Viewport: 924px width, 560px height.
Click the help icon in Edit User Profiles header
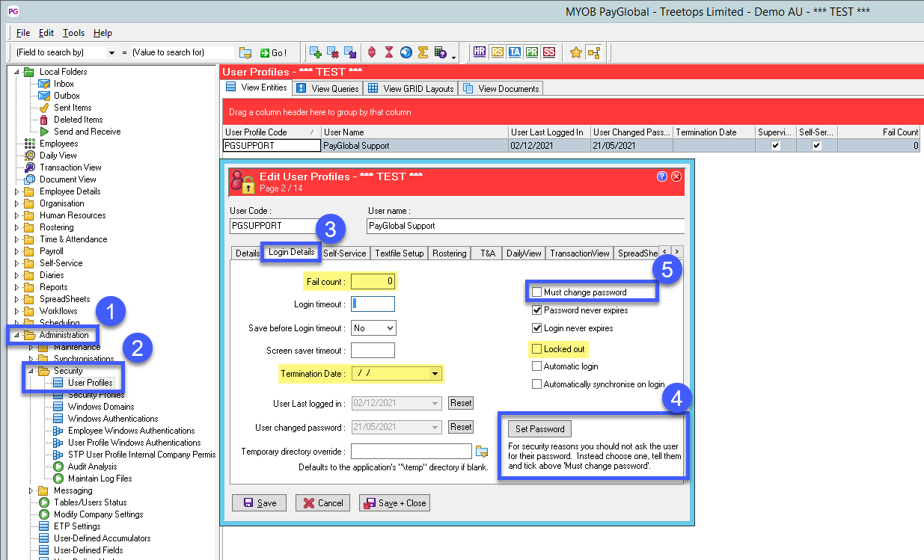tap(662, 176)
